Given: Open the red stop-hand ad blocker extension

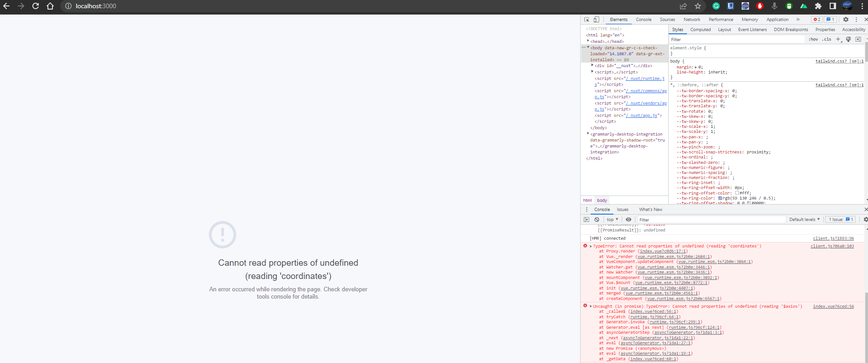Looking at the screenshot, I should point(760,6).
